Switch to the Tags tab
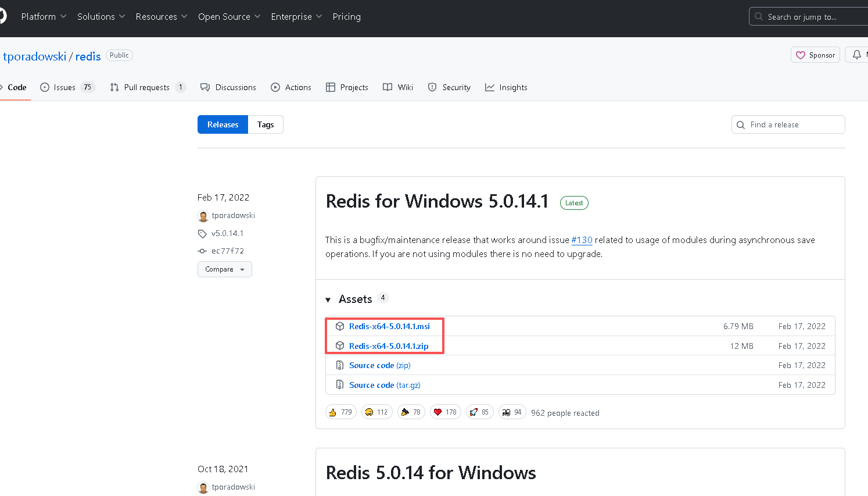The image size is (868, 496). 266,124
